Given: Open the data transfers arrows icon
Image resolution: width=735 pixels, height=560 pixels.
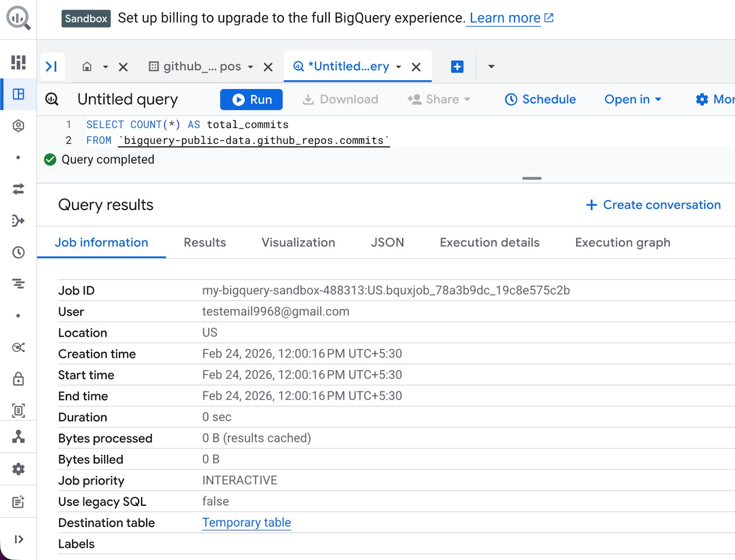Looking at the screenshot, I should (18, 189).
